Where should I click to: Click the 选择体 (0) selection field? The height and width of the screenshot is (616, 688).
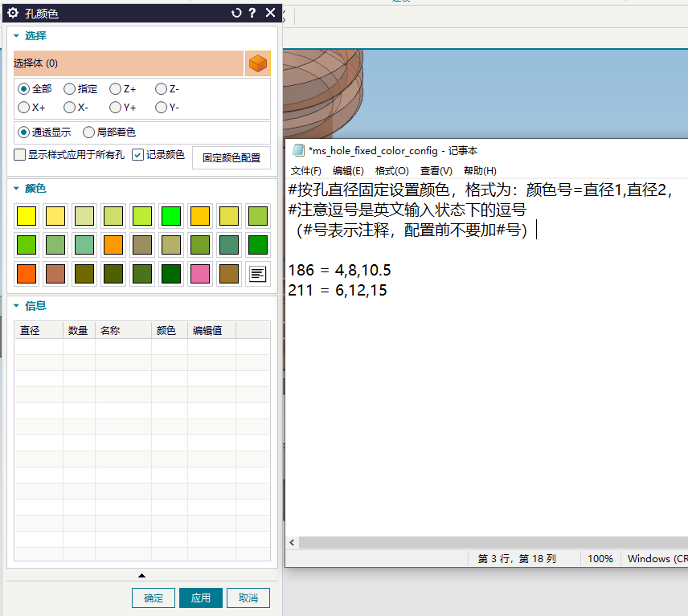[128, 63]
